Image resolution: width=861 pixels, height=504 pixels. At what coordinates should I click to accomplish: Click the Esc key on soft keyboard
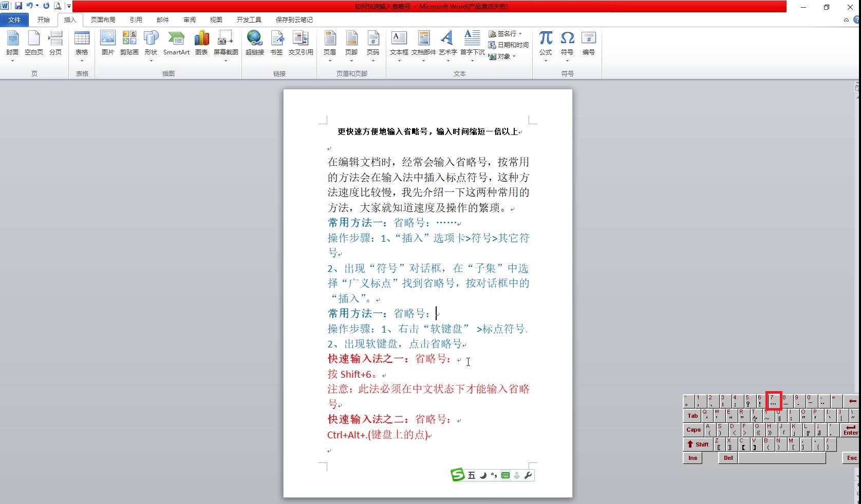[x=852, y=458]
